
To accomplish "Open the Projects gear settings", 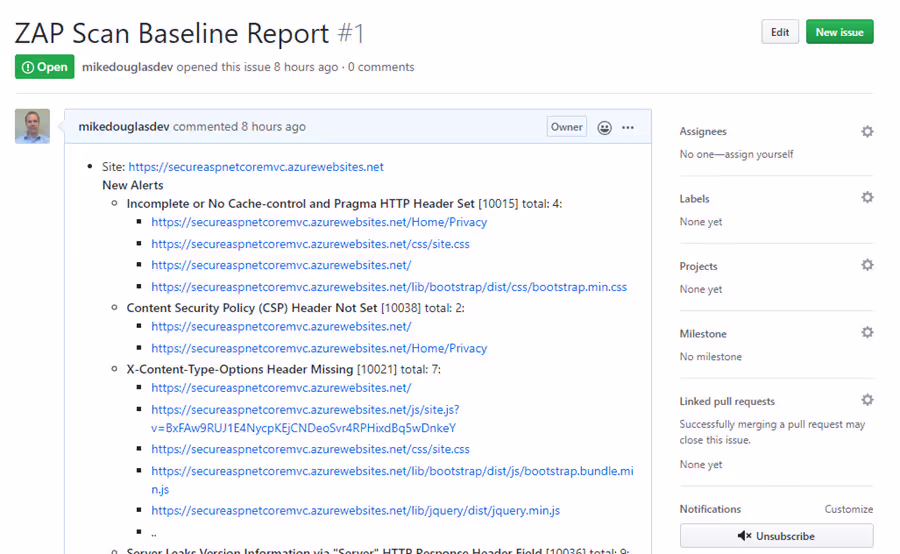I will click(867, 265).
